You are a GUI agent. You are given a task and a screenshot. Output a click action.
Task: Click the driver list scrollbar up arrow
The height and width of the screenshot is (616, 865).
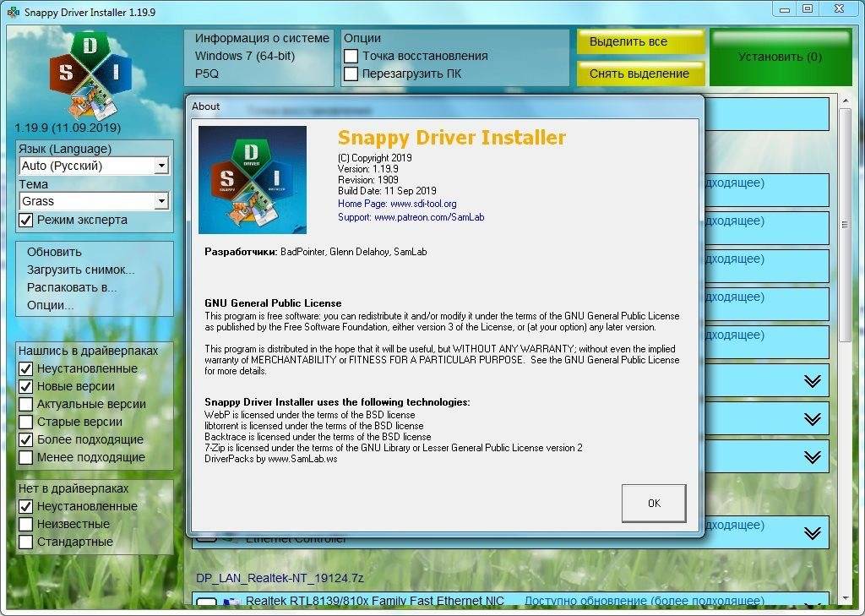click(x=845, y=101)
